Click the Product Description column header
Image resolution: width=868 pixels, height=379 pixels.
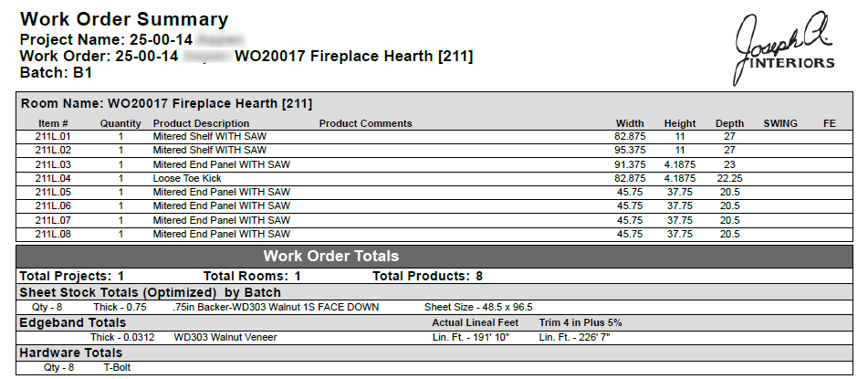click(201, 123)
